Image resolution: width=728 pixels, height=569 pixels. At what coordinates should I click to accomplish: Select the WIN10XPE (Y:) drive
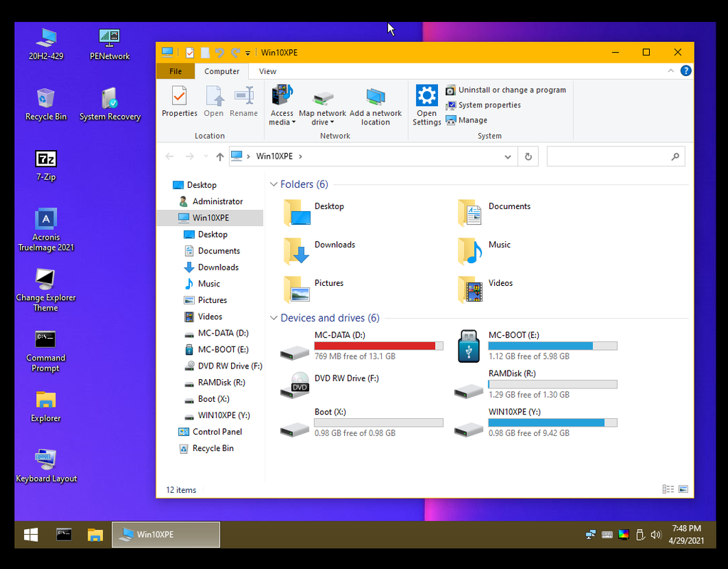536,422
